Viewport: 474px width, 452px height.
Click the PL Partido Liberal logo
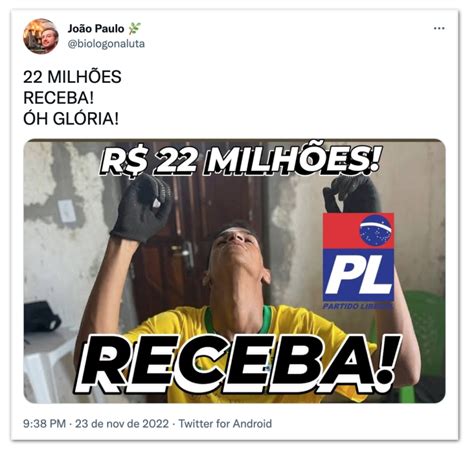[358, 261]
